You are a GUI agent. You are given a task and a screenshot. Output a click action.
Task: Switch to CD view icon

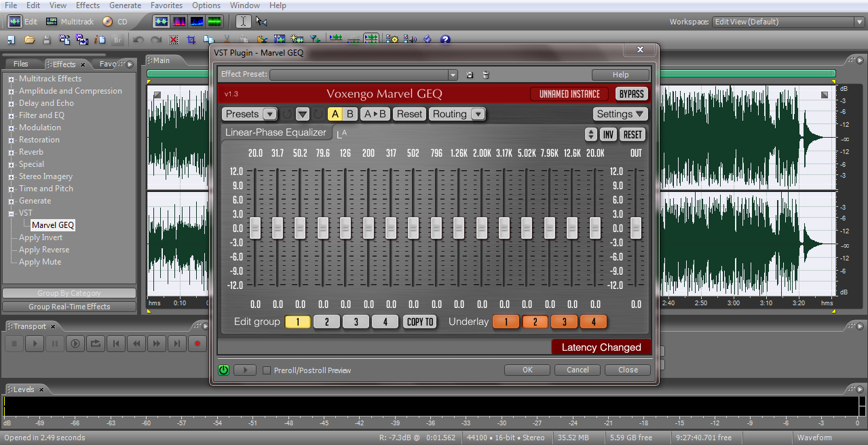[107, 22]
